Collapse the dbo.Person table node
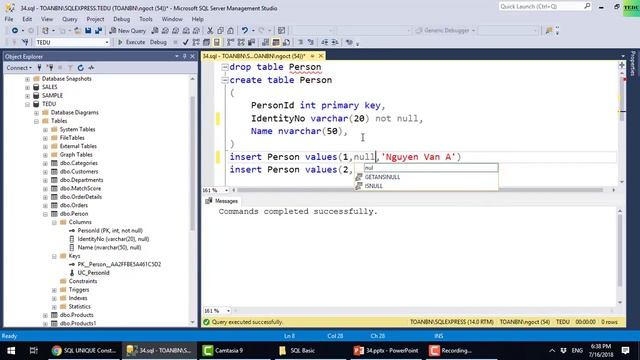640x360 pixels. point(45,214)
